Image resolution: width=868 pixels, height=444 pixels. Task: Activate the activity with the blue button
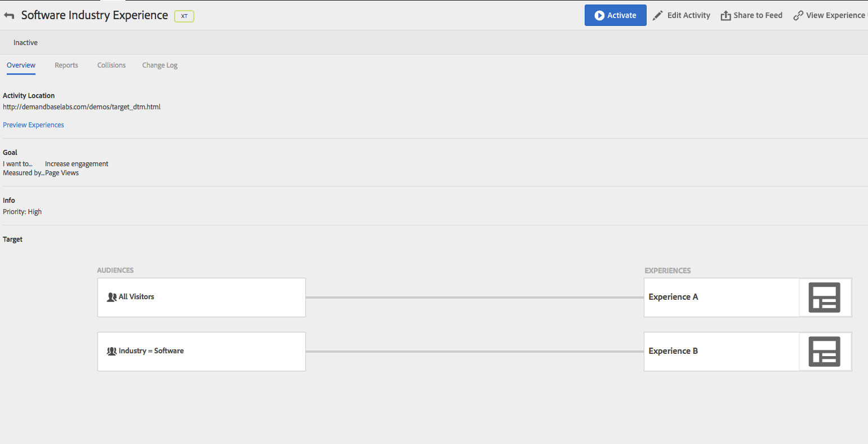coord(615,15)
